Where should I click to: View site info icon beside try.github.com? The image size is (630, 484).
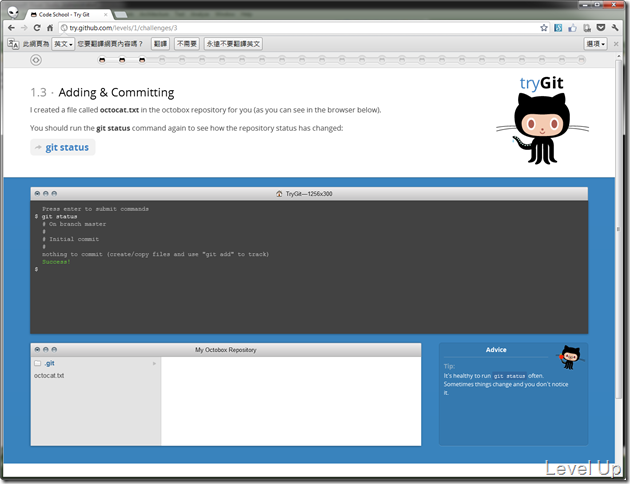tap(63, 28)
